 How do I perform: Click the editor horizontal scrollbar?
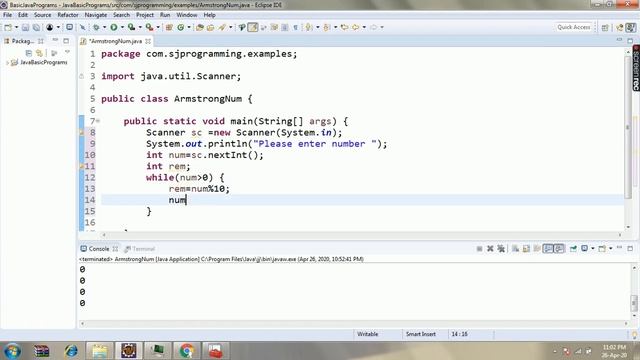[361, 235]
